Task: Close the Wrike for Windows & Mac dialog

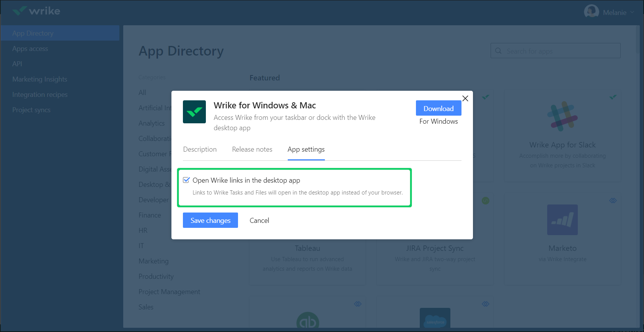Action: (x=465, y=98)
